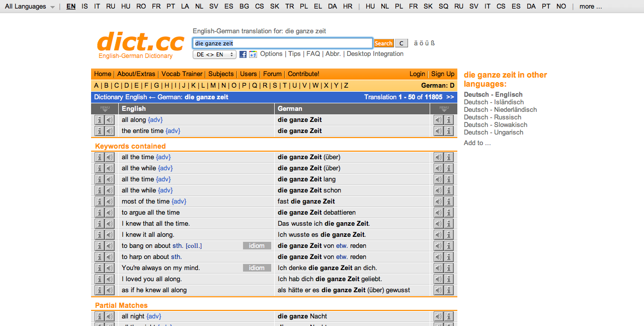This screenshot has width=644, height=326.
Task: Click the 'Add to ...' link
Action: point(477,143)
